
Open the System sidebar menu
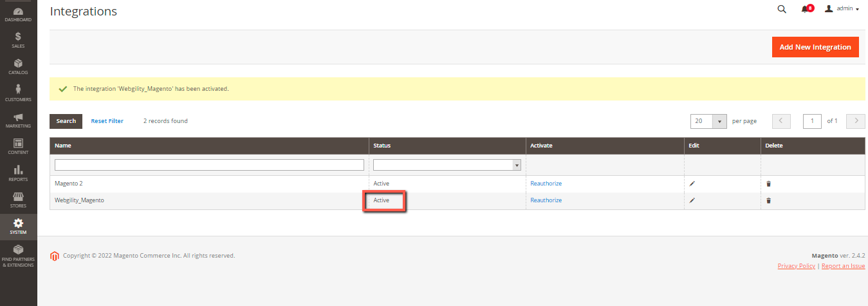(18, 226)
